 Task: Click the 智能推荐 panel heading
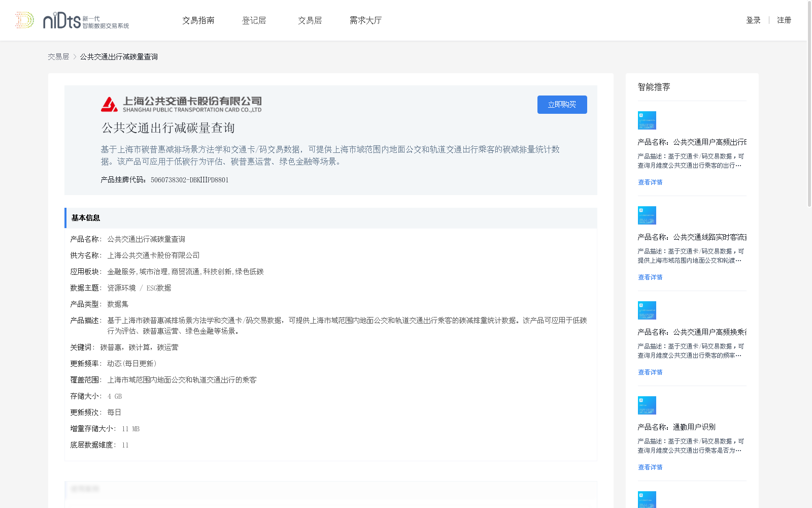coord(654,87)
